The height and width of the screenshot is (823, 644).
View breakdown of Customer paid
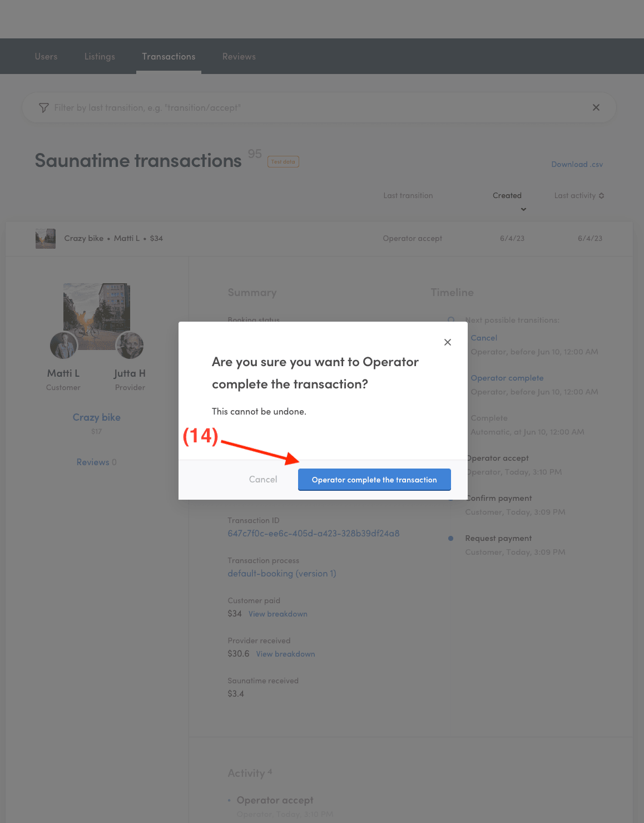(x=278, y=614)
